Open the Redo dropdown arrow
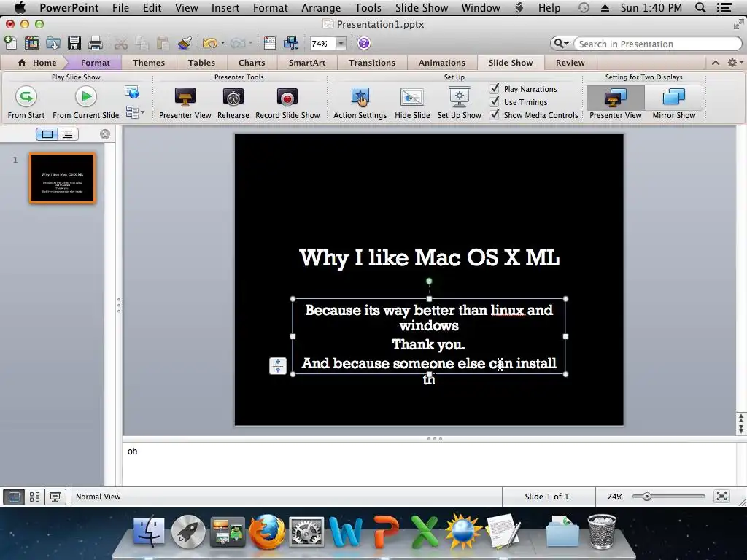The width and height of the screenshot is (747, 560). point(250,43)
